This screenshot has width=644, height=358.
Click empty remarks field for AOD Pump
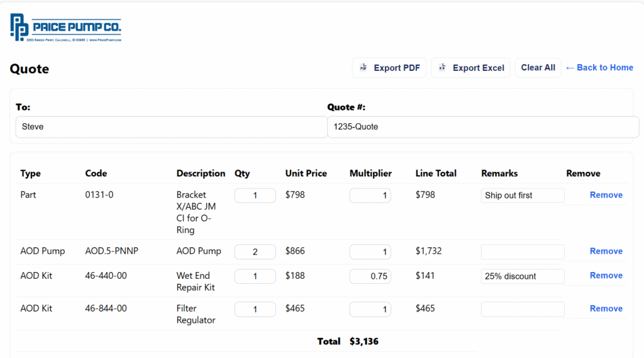[522, 252]
